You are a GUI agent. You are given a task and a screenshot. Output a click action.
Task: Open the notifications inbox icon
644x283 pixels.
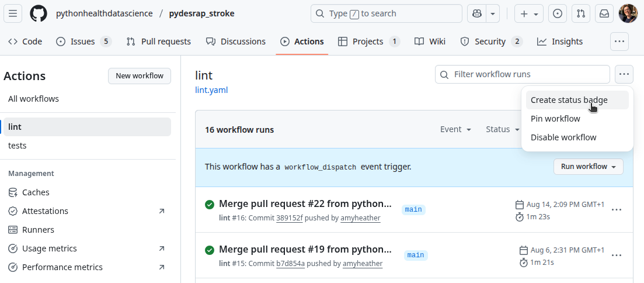coord(604,13)
